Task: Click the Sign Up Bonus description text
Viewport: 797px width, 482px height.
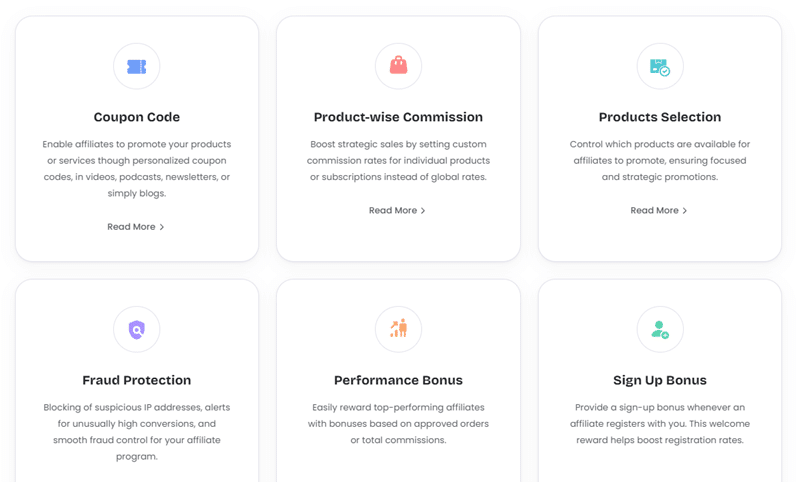Action: (660, 424)
